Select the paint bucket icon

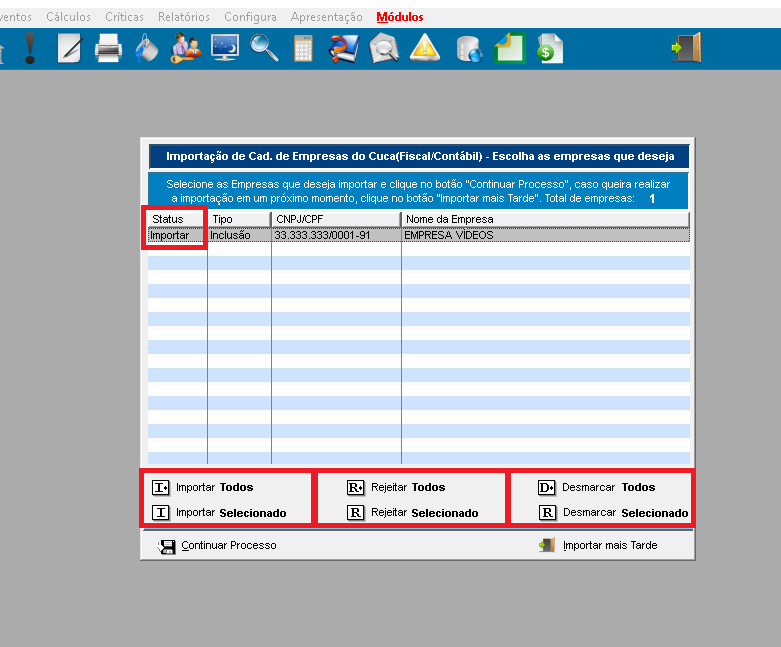point(146,48)
